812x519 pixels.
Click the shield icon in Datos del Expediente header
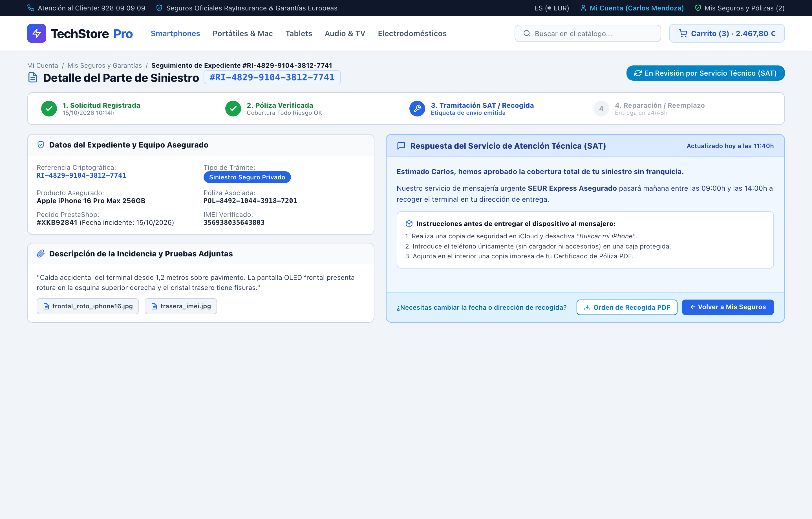(41, 145)
